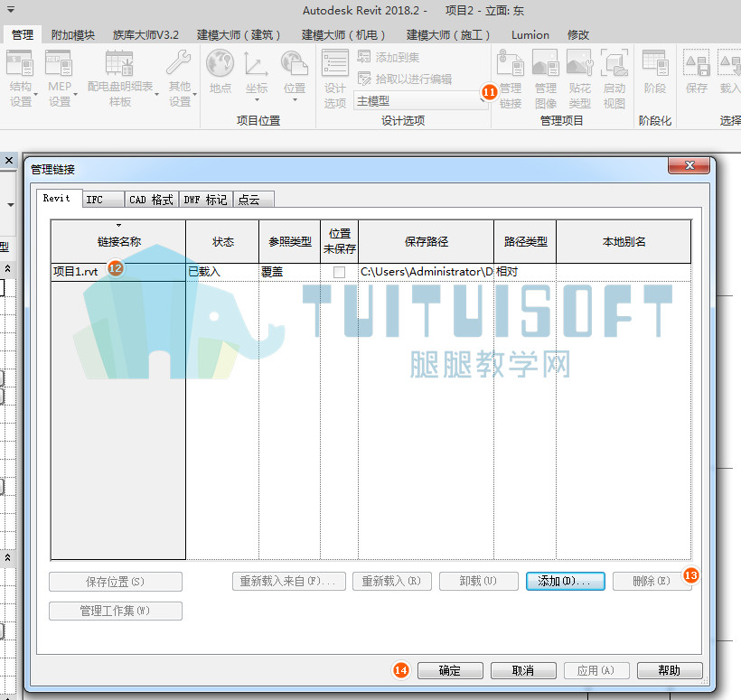Open the 建模大师（建筑）ribbon tab
This screenshot has width=741, height=700.
tap(239, 35)
